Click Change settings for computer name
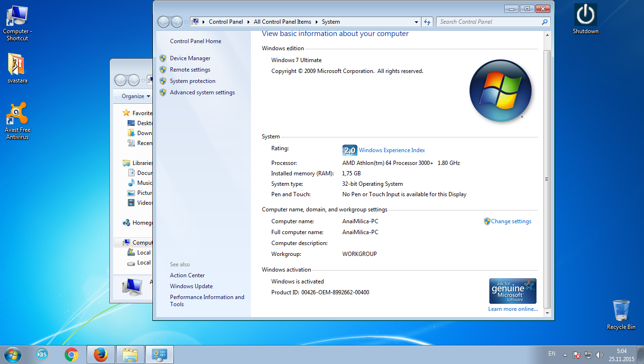 511,221
